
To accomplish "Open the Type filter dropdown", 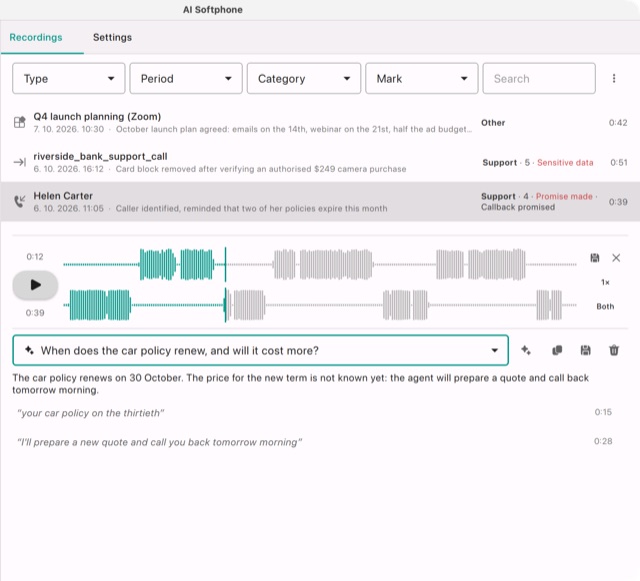I will point(69,78).
